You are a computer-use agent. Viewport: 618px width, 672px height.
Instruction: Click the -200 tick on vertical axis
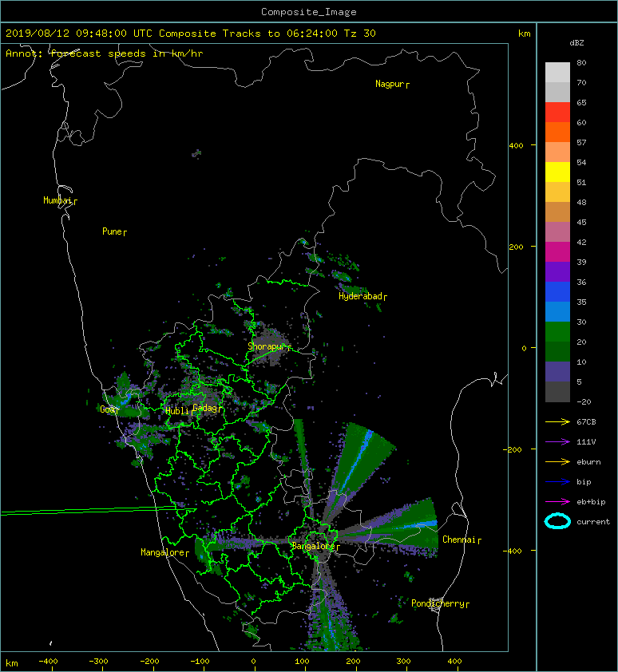pyautogui.click(x=512, y=449)
